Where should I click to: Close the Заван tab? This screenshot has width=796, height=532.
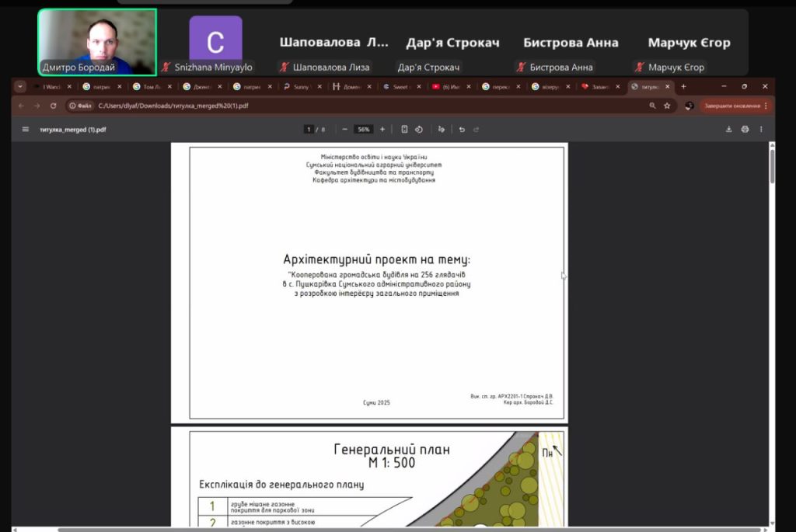click(x=618, y=87)
